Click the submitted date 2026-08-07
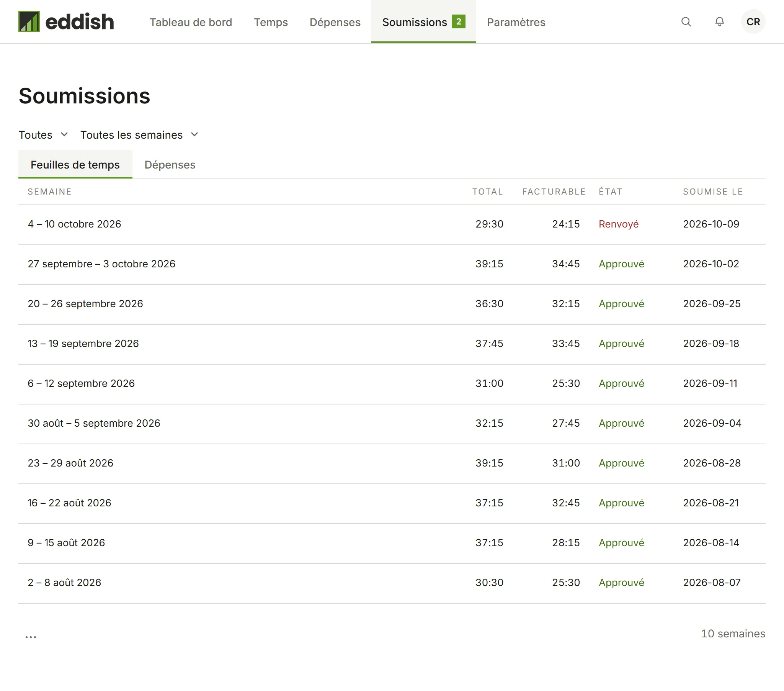 [712, 583]
